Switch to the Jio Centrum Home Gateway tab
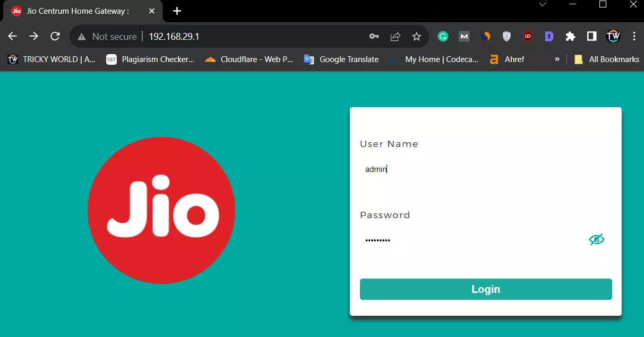The image size is (644, 337). [x=80, y=11]
